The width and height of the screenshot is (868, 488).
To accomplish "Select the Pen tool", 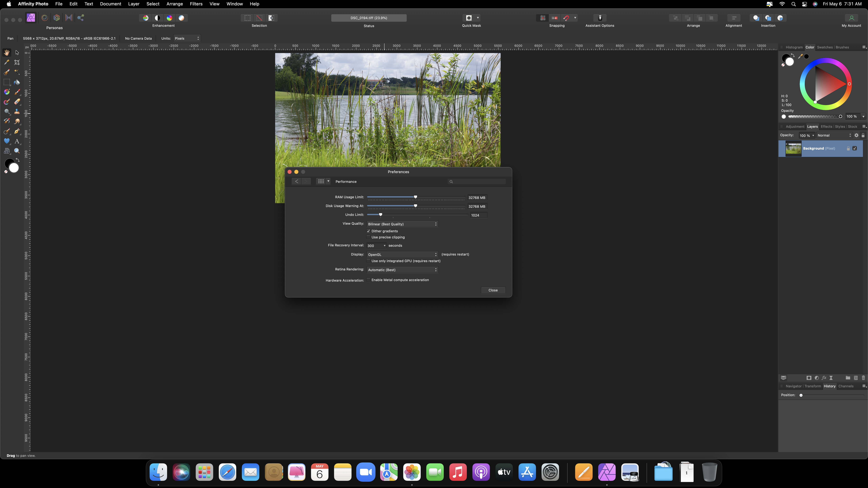I will [x=17, y=131].
